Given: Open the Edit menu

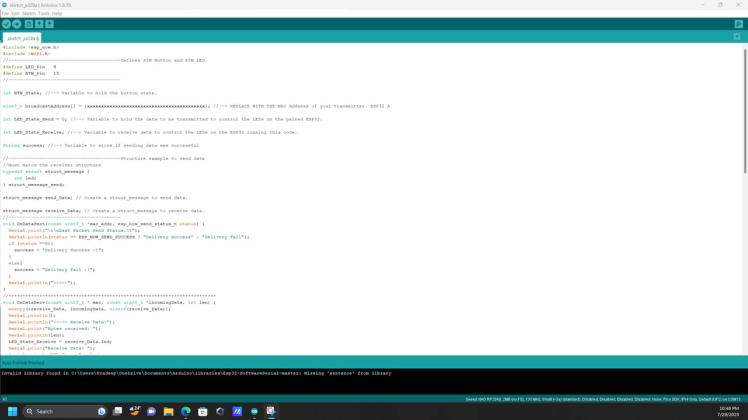Looking at the screenshot, I should pos(15,13).
